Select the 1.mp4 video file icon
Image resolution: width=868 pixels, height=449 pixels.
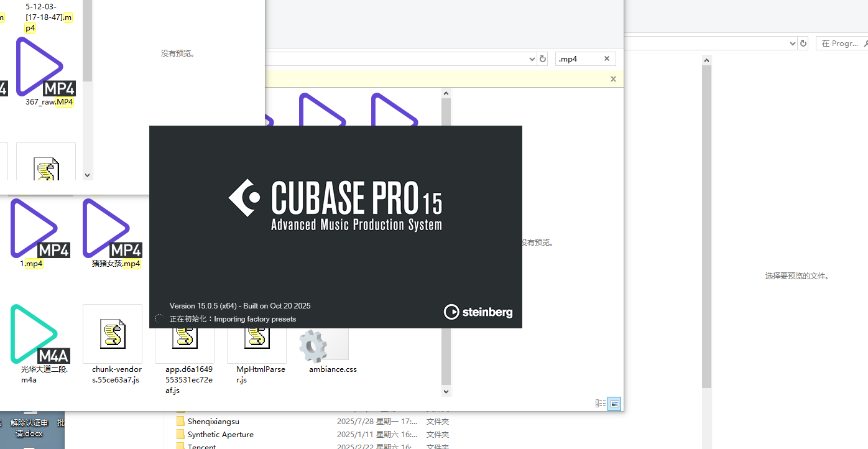[x=40, y=228]
